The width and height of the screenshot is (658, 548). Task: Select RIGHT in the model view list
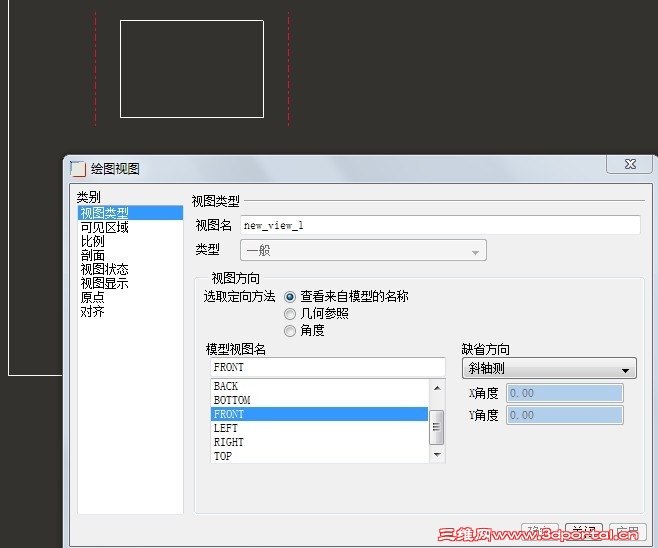point(319,442)
